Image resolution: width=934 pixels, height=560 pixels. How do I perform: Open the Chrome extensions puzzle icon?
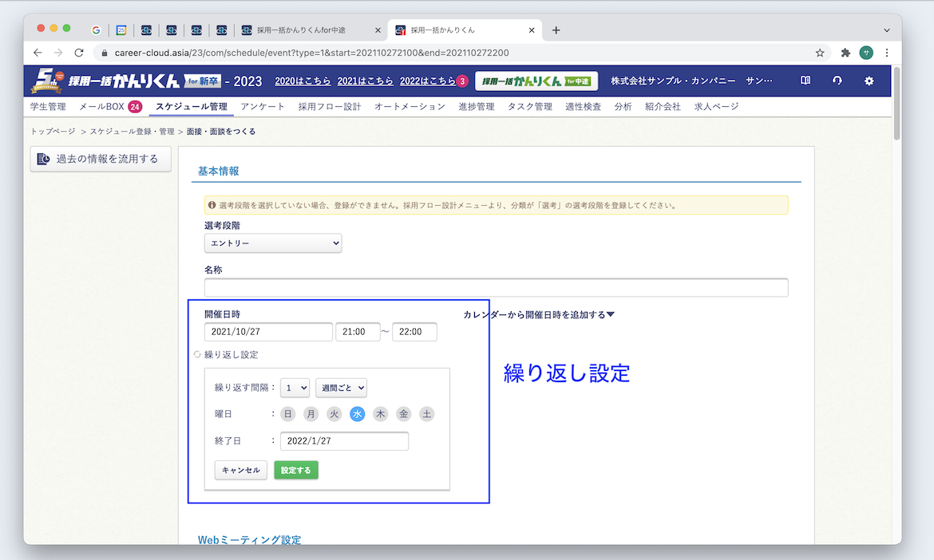(x=845, y=52)
